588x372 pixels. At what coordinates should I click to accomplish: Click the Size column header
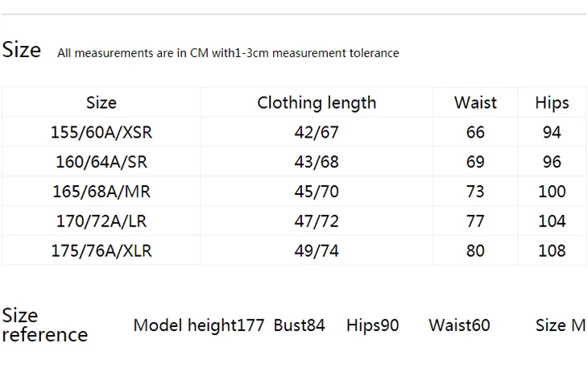[x=101, y=102]
